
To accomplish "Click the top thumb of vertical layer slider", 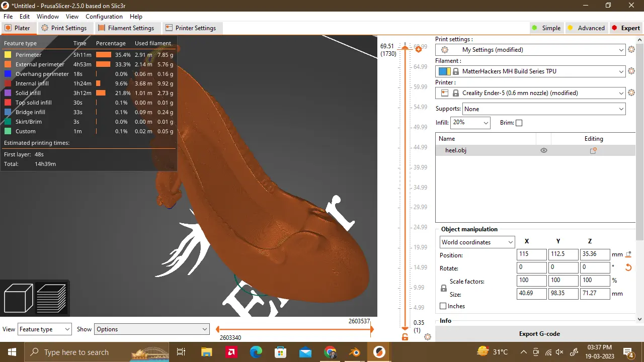I will coord(404,47).
